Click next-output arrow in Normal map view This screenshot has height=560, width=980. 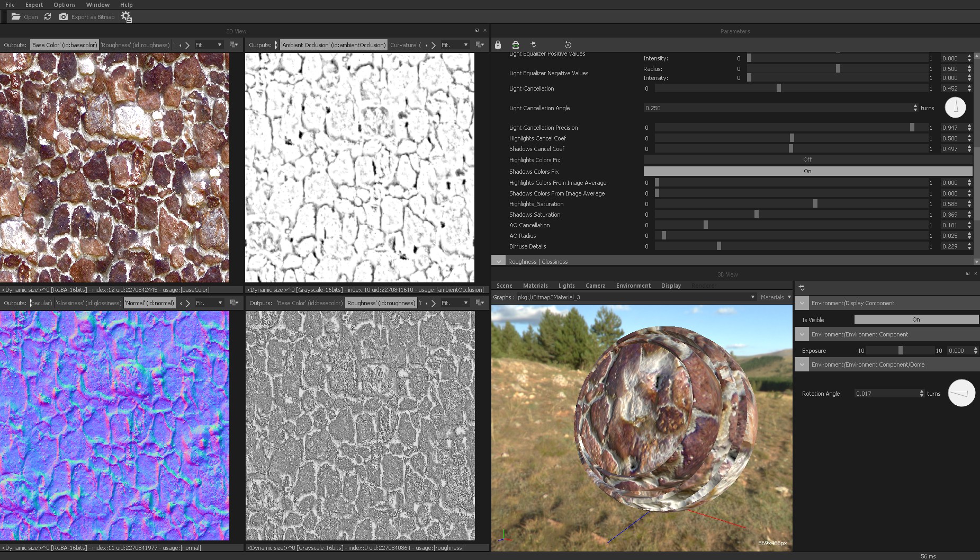[x=188, y=303]
